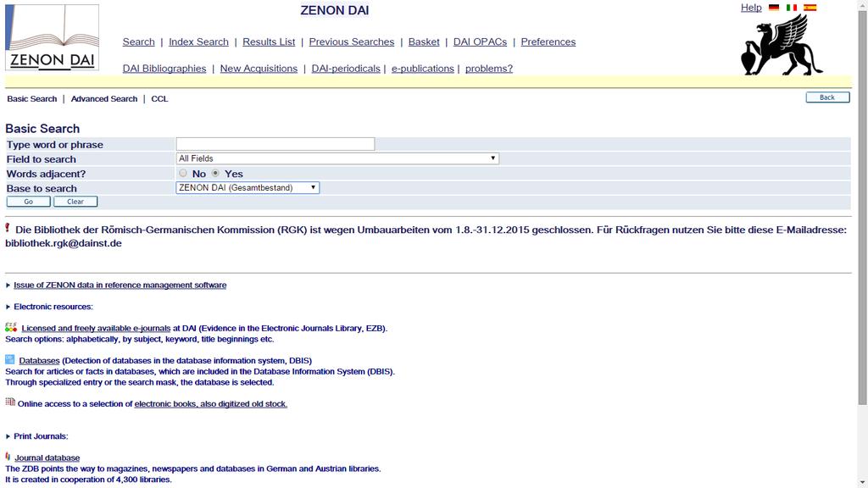This screenshot has width=868, height=488.
Task: Open the problems? link
Action: 489,69
